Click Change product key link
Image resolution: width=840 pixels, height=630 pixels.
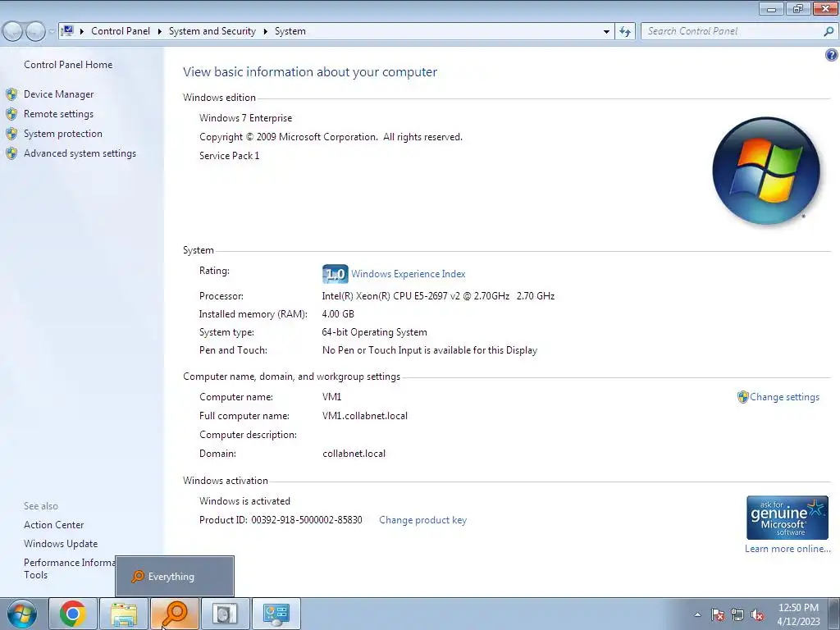click(x=422, y=520)
